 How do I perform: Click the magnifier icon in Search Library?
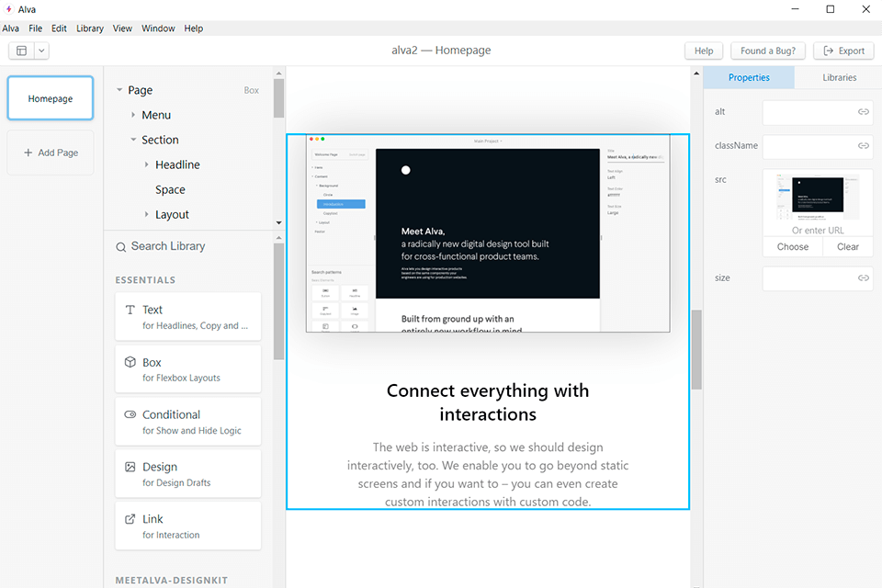[x=120, y=246]
